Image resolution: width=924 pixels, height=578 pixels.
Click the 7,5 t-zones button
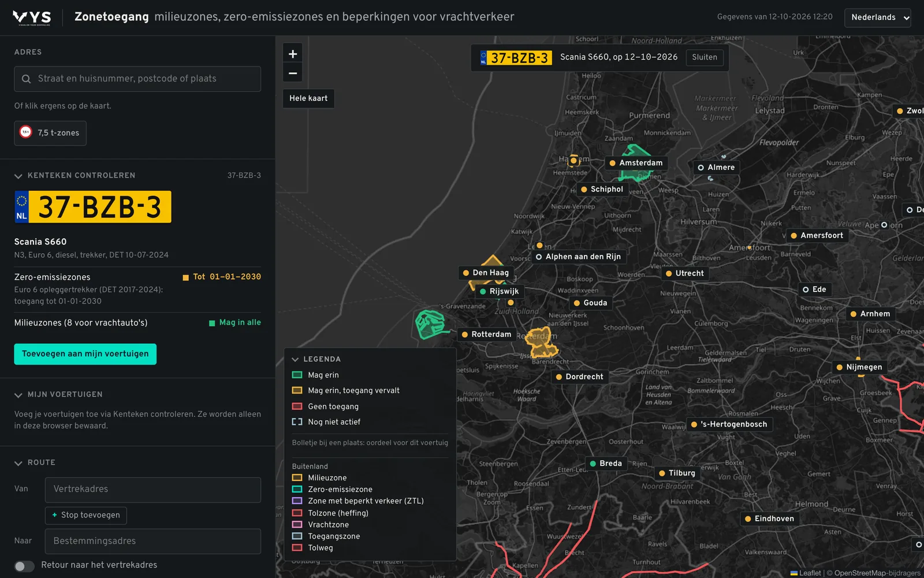tap(50, 133)
